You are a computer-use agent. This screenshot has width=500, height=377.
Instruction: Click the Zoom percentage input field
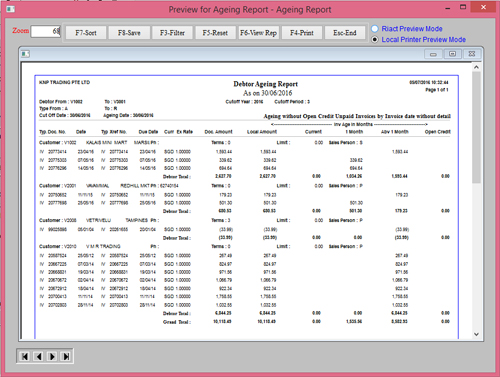point(46,31)
